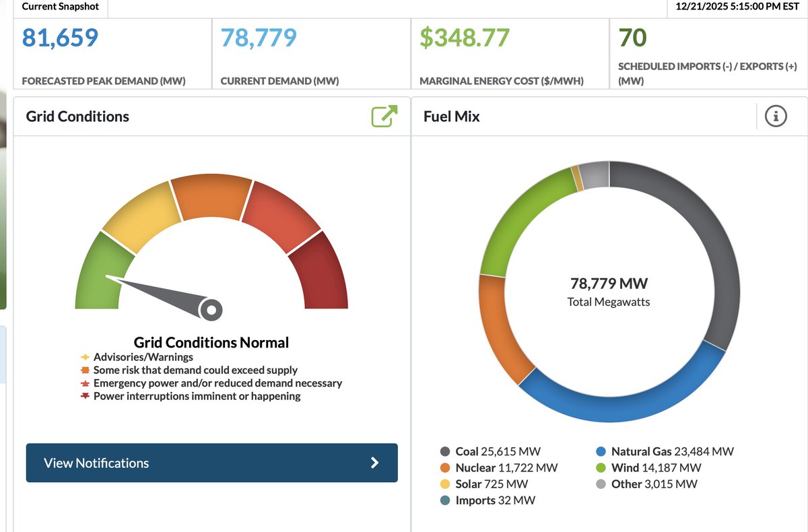Click the Natural Gas 23,484 MW legend text
Image resolution: width=808 pixels, height=532 pixels.
673,452
